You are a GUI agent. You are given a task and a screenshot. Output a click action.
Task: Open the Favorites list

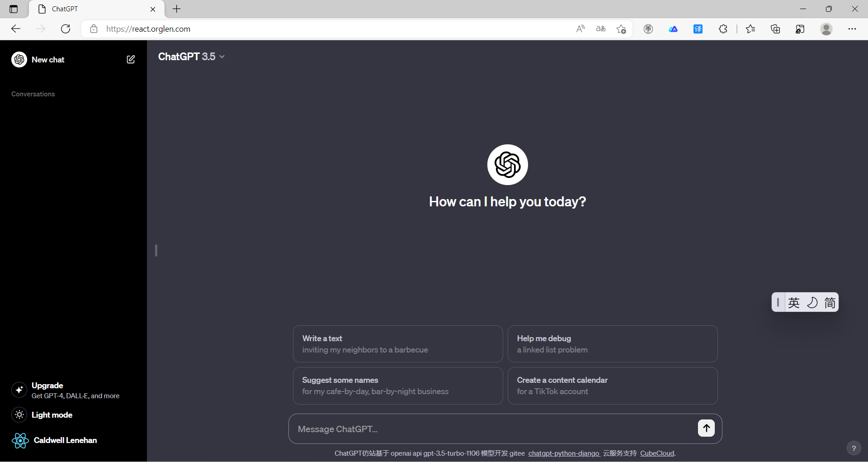coord(750,29)
